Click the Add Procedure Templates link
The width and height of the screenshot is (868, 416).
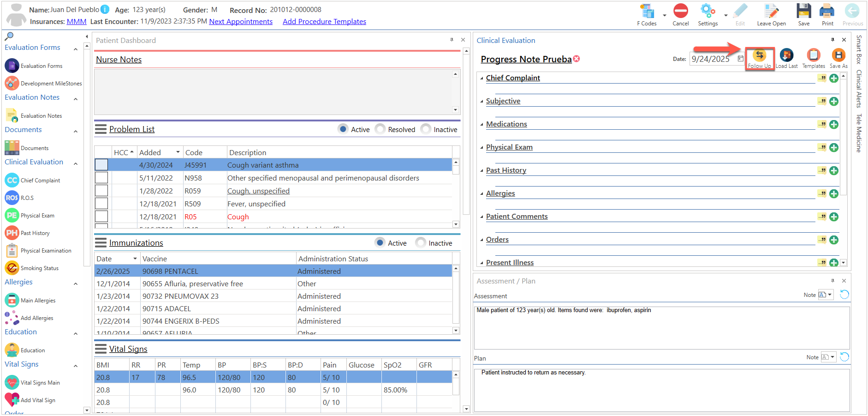(x=324, y=22)
